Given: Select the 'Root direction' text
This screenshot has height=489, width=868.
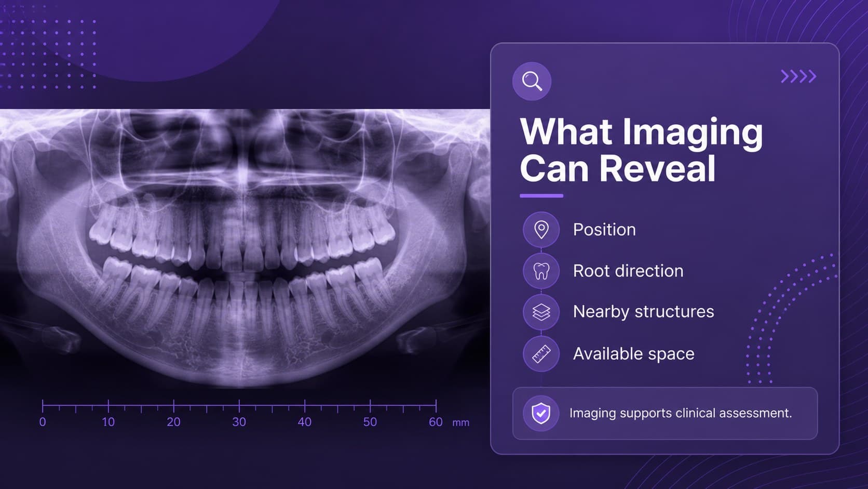Looking at the screenshot, I should point(628,271).
